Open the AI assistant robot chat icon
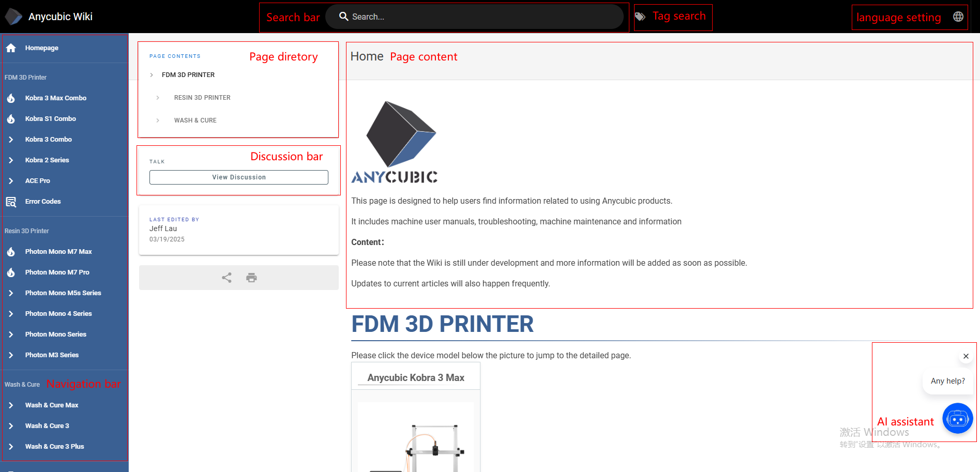This screenshot has height=472, width=980. 958,418
